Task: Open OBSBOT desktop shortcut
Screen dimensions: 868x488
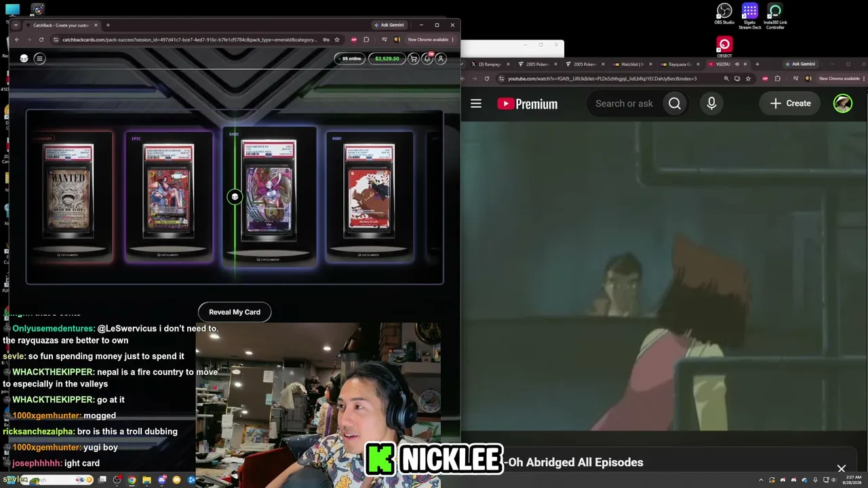Action: 724,47
